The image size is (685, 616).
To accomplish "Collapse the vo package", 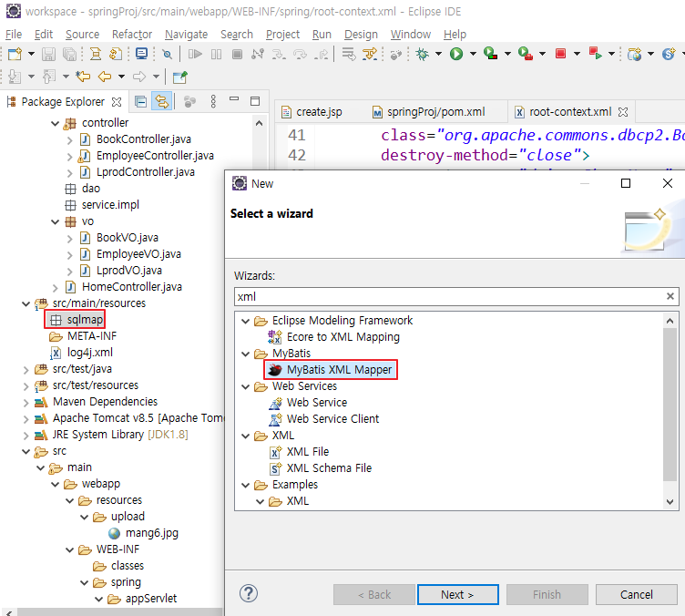I will click(x=55, y=222).
